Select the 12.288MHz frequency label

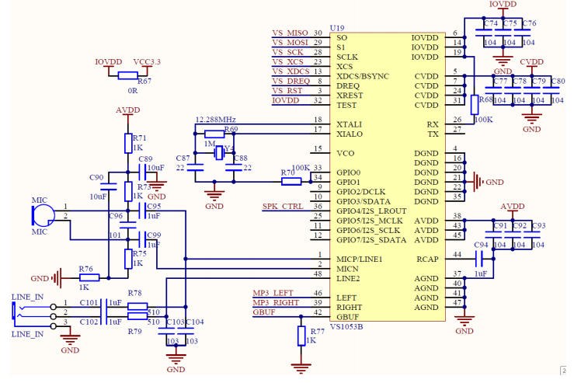point(216,120)
